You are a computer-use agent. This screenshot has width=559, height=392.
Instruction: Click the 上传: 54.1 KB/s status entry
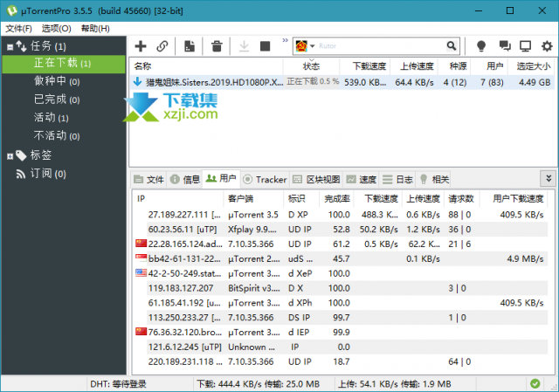(x=394, y=384)
